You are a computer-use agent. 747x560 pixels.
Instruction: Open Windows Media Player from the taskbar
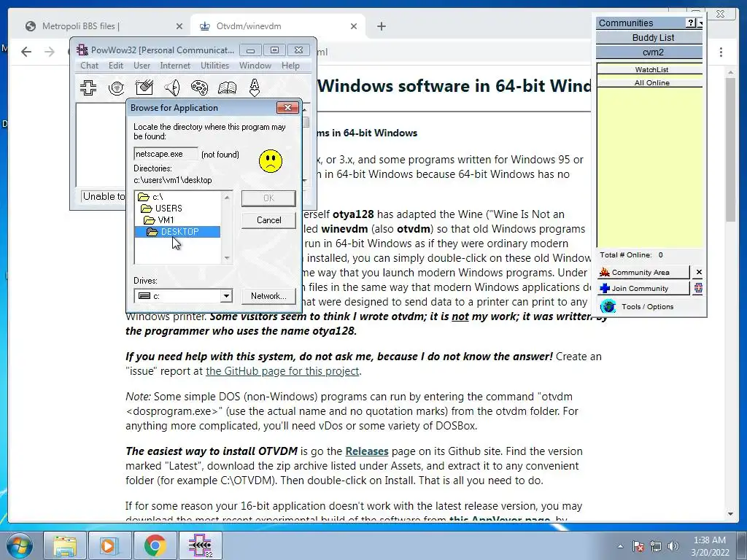click(x=109, y=545)
